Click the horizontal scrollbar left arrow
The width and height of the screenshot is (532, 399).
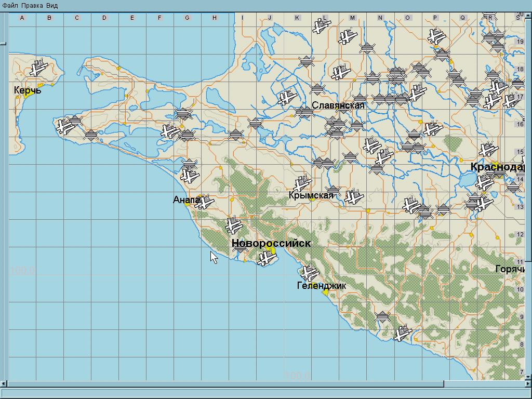pos(4,384)
